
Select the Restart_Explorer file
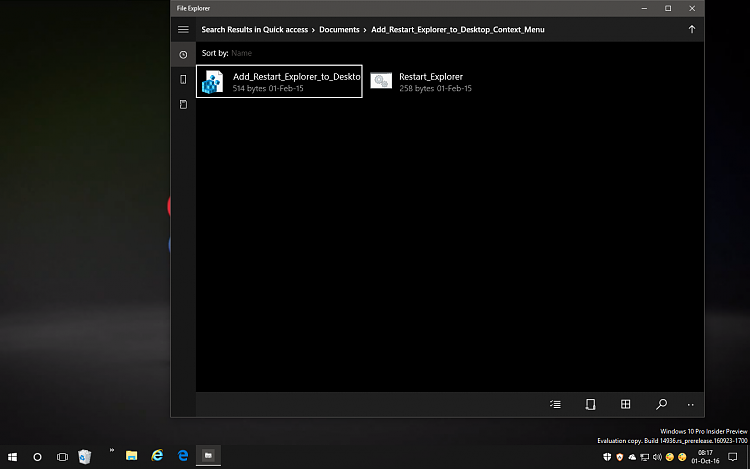pos(420,81)
